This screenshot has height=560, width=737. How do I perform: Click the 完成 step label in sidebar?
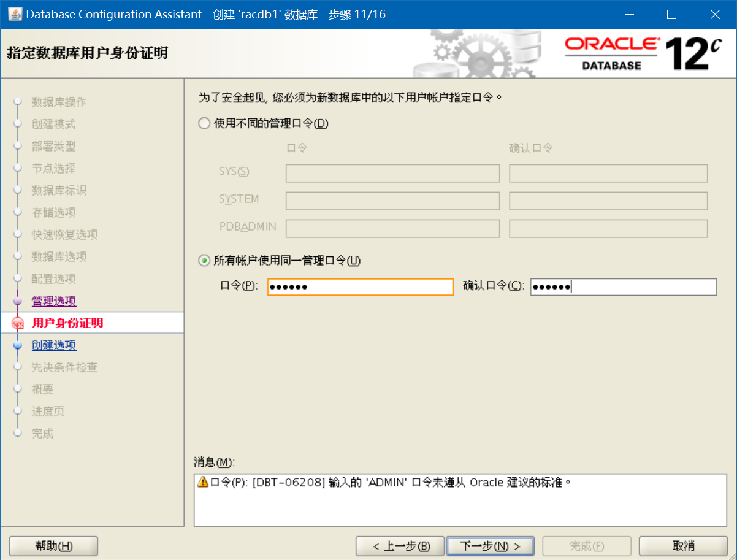(x=42, y=434)
